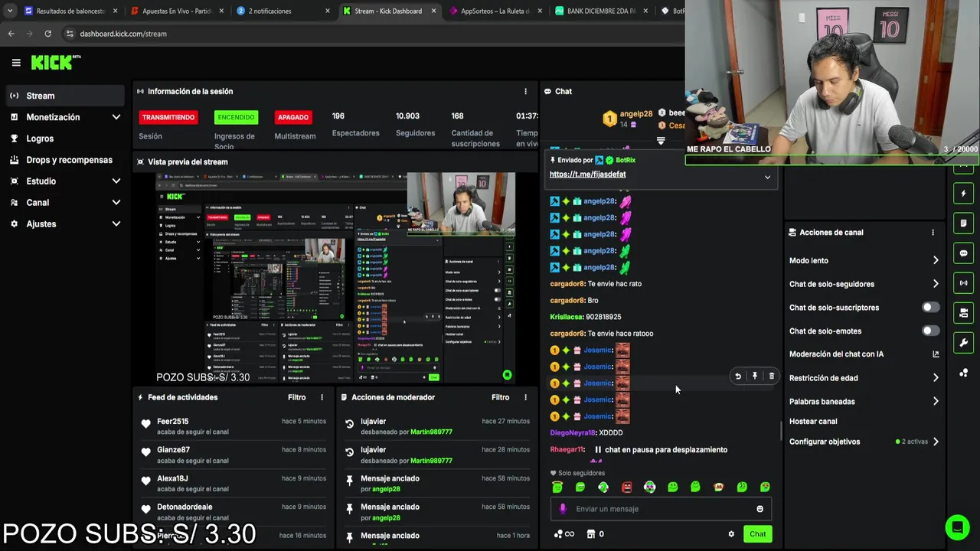Open the Feed de actividades three-dot menu
This screenshot has width=980, height=551.
[322, 397]
